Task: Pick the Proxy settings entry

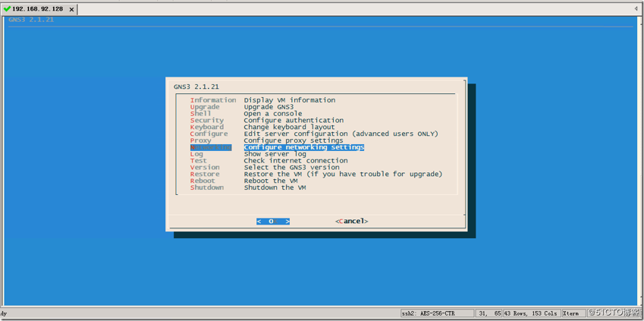Action: [201, 140]
